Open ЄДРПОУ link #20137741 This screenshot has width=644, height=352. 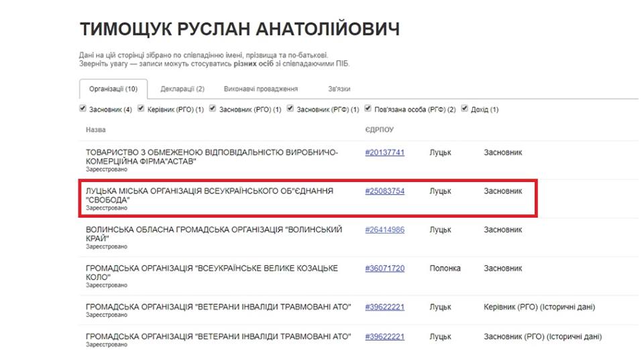(384, 152)
